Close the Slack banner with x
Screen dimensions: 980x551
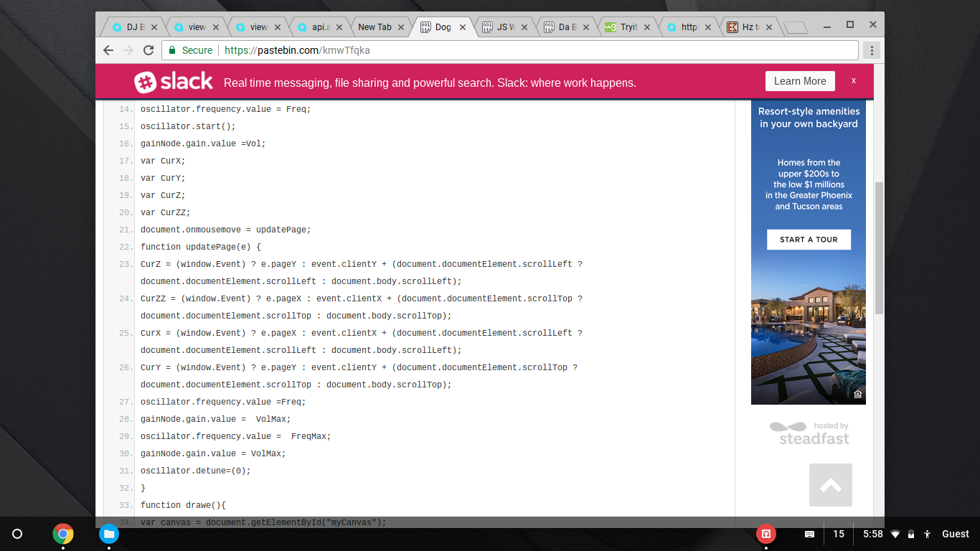tap(854, 81)
